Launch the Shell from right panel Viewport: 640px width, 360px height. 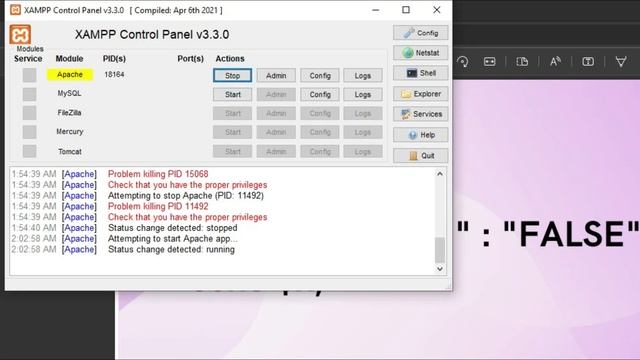tap(420, 73)
